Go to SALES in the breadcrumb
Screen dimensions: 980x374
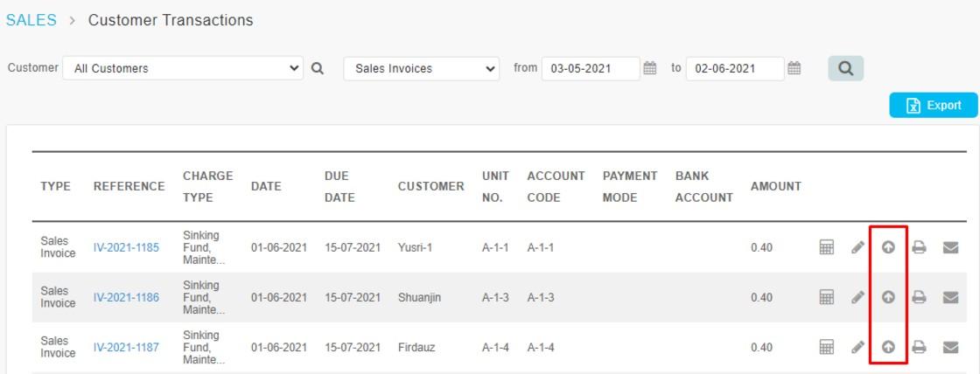tap(31, 20)
